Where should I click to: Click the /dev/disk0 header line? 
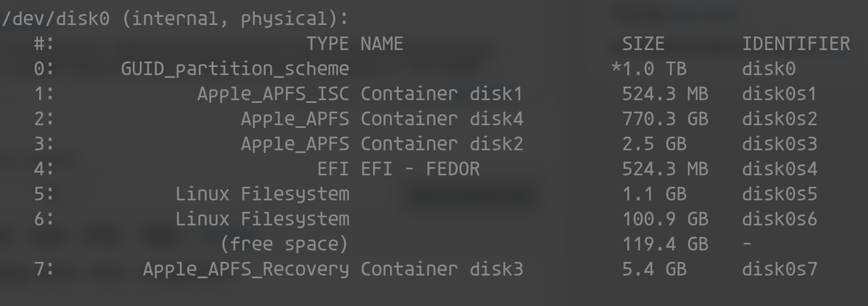pos(174,19)
